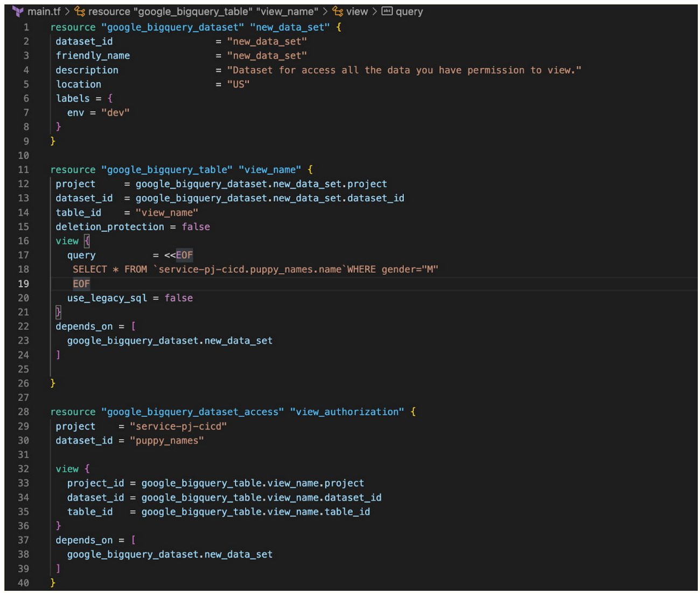Click the "view_name" resource name on line 11
Viewport: 700px width, 593px height.
(270, 170)
